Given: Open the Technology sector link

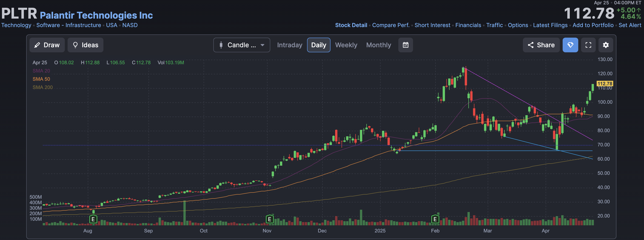Looking at the screenshot, I should 16,25.
